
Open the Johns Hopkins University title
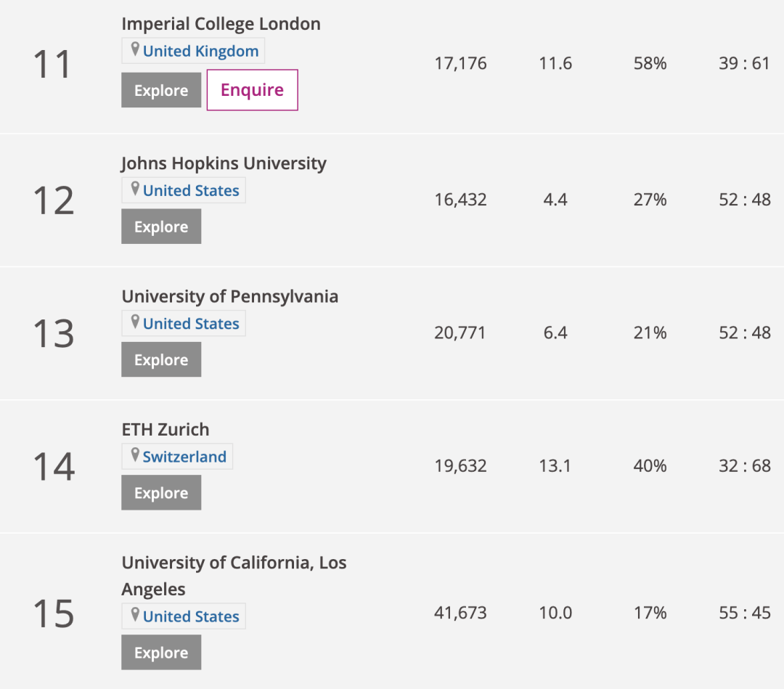[x=224, y=163]
